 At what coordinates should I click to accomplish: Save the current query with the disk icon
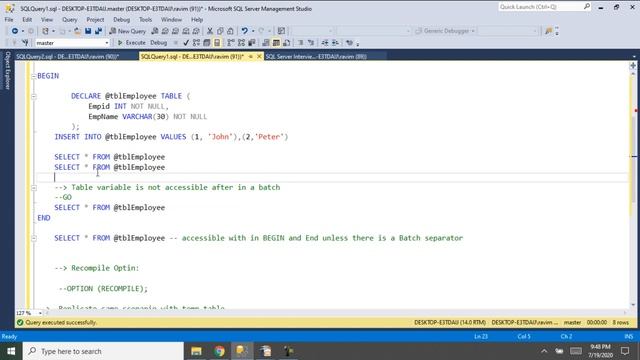pyautogui.click(x=88, y=31)
